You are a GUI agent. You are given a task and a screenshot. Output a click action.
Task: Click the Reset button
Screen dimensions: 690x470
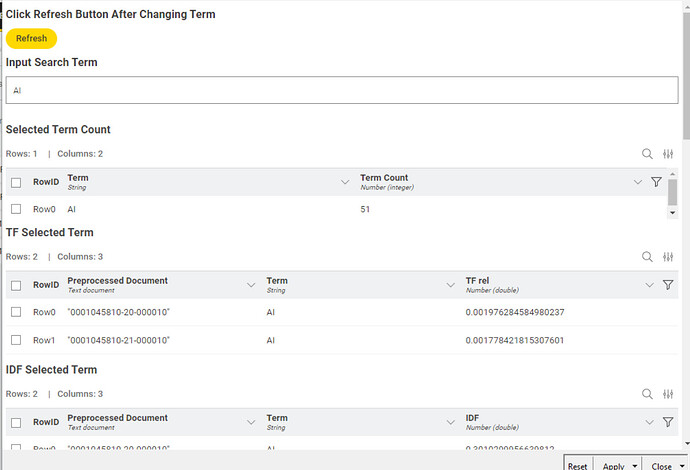point(578,465)
